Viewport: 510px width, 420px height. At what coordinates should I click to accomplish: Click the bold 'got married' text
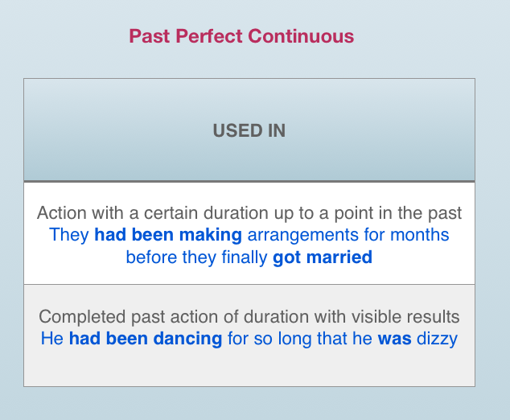(x=323, y=257)
